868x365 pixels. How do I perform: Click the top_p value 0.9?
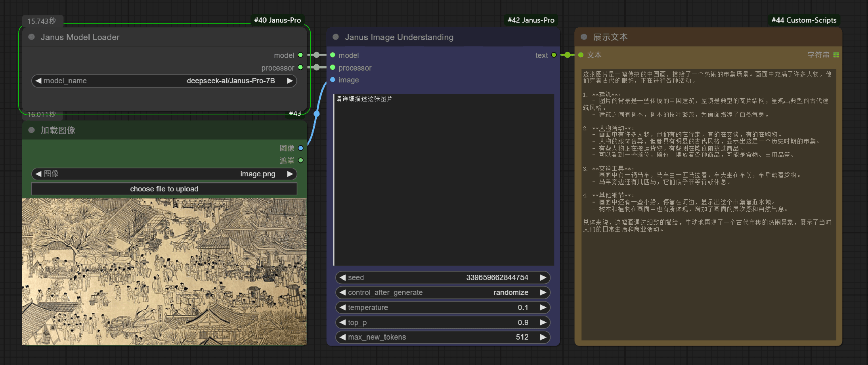click(x=523, y=322)
